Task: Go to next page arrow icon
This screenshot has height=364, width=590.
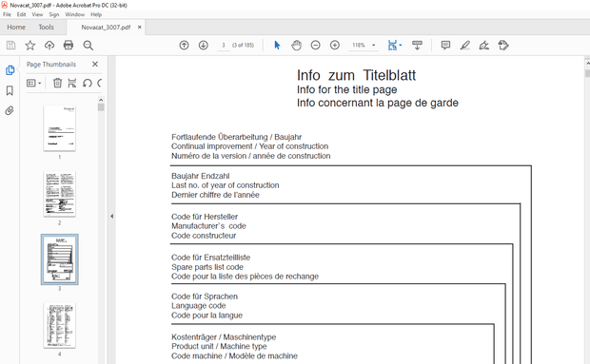Action: (204, 46)
